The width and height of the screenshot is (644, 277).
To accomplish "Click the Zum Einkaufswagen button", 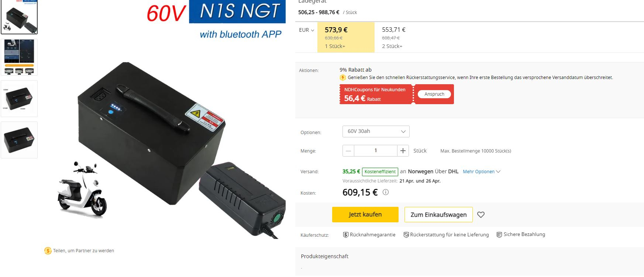I will pos(438,215).
